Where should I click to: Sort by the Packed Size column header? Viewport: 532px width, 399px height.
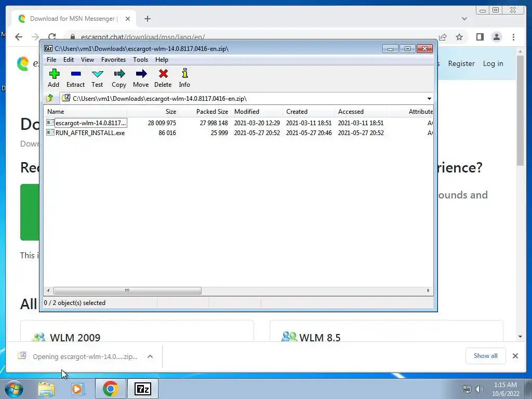(x=205, y=112)
